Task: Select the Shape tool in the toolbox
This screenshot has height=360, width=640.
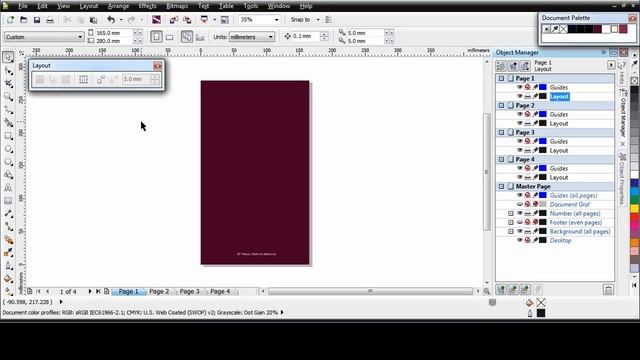Action: tap(8, 71)
